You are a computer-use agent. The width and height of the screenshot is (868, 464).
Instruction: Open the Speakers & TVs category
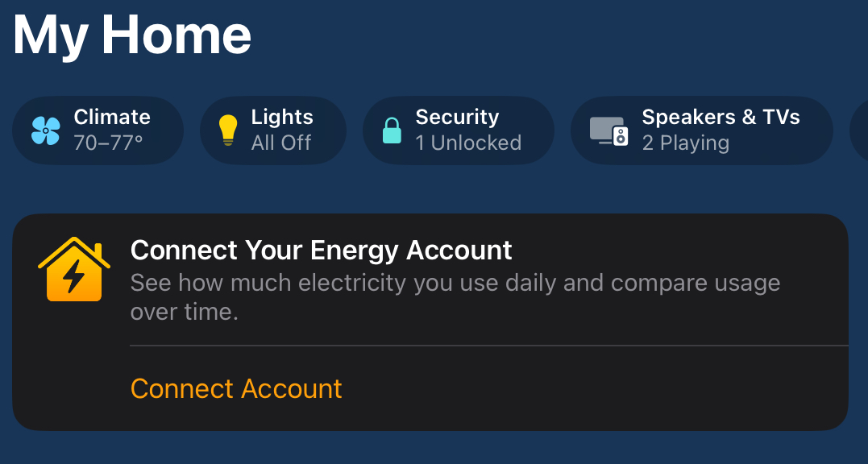[702, 130]
